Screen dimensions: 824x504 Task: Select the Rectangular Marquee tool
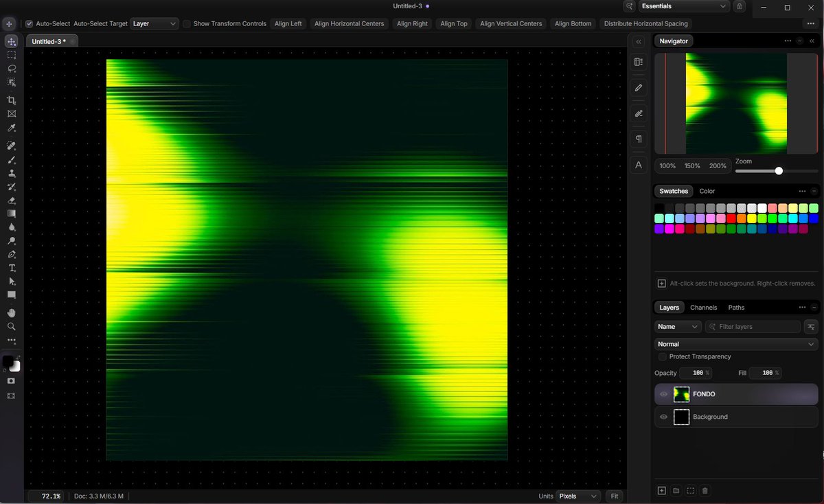[12, 55]
